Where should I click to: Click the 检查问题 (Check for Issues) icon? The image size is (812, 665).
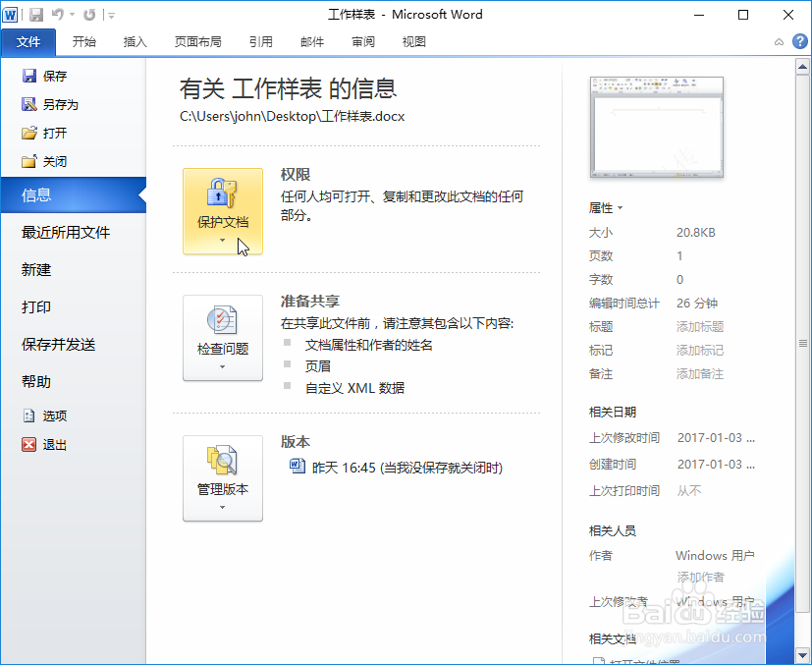click(222, 332)
